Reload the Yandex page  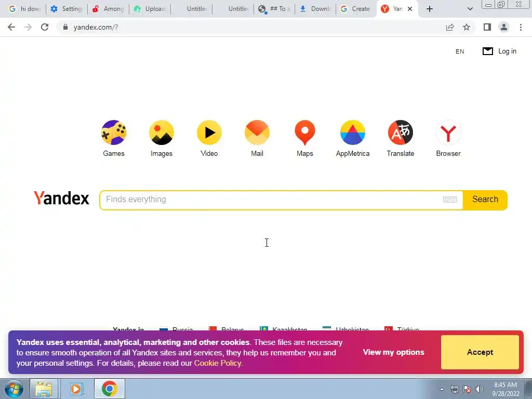(45, 27)
